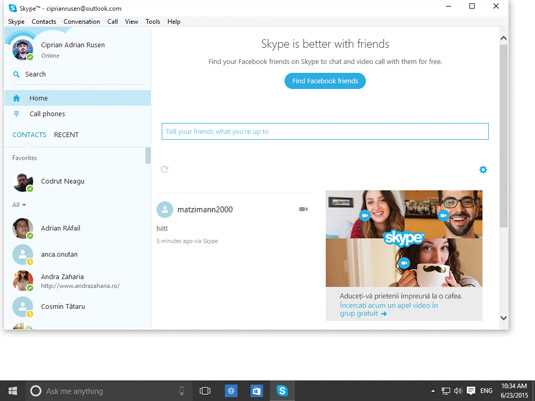
Task: Open the Conversation menu
Action: click(x=82, y=22)
